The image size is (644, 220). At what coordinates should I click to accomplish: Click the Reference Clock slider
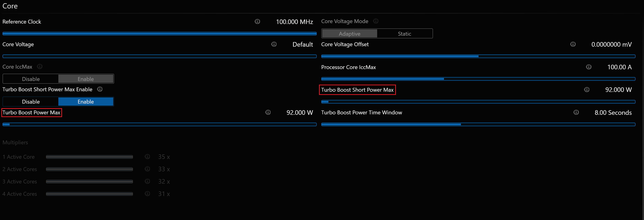point(160,33)
